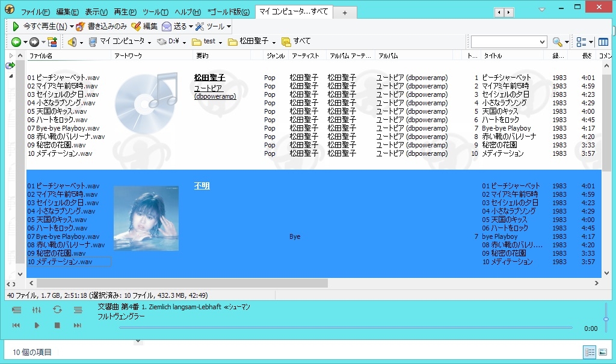Click the 松田聖子 summary link
Image resolution: width=616 pixels, height=364 pixels.
click(x=210, y=78)
